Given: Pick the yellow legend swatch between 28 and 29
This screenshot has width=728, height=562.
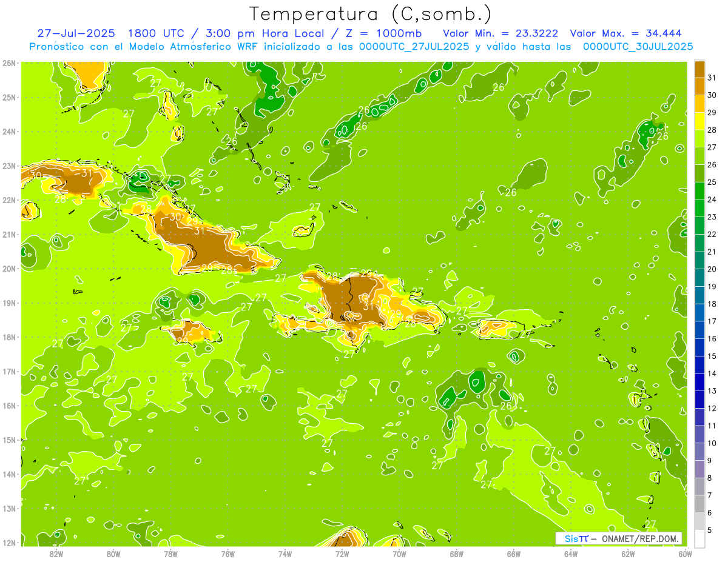Looking at the screenshot, I should [x=699, y=121].
